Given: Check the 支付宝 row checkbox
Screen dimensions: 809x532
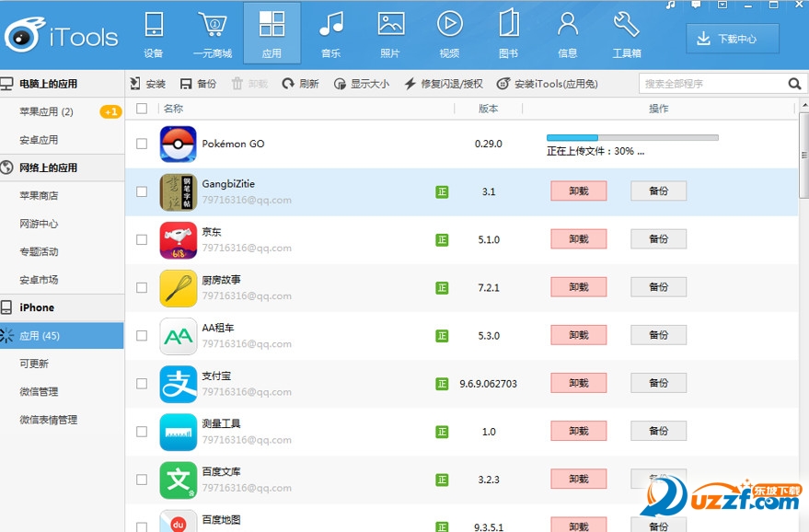Looking at the screenshot, I should pyautogui.click(x=142, y=384).
